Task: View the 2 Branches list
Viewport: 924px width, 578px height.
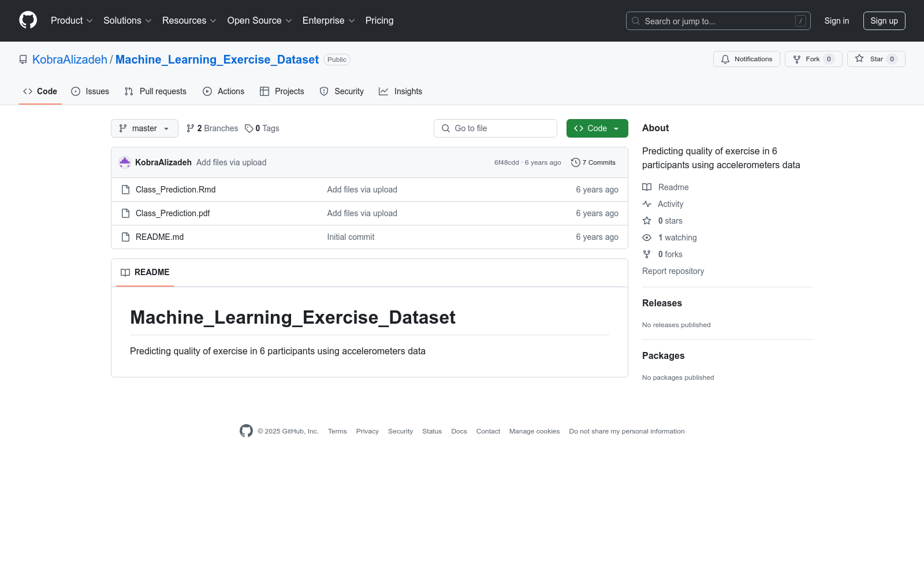Action: (213, 128)
